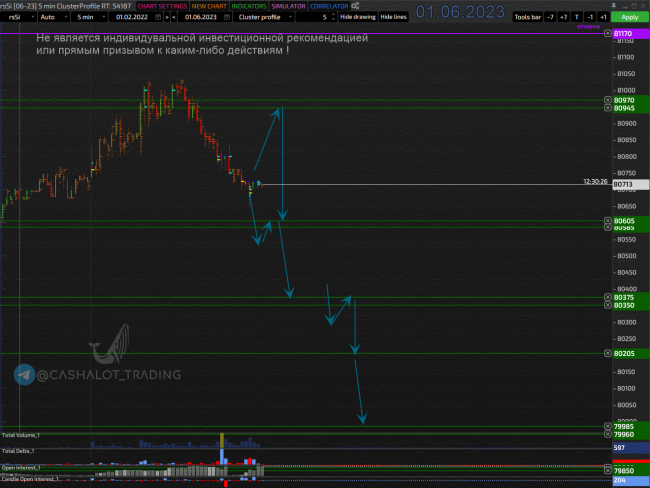Remove the 81170 purple level line
This screenshot has width=650, height=488.
pos(608,33)
